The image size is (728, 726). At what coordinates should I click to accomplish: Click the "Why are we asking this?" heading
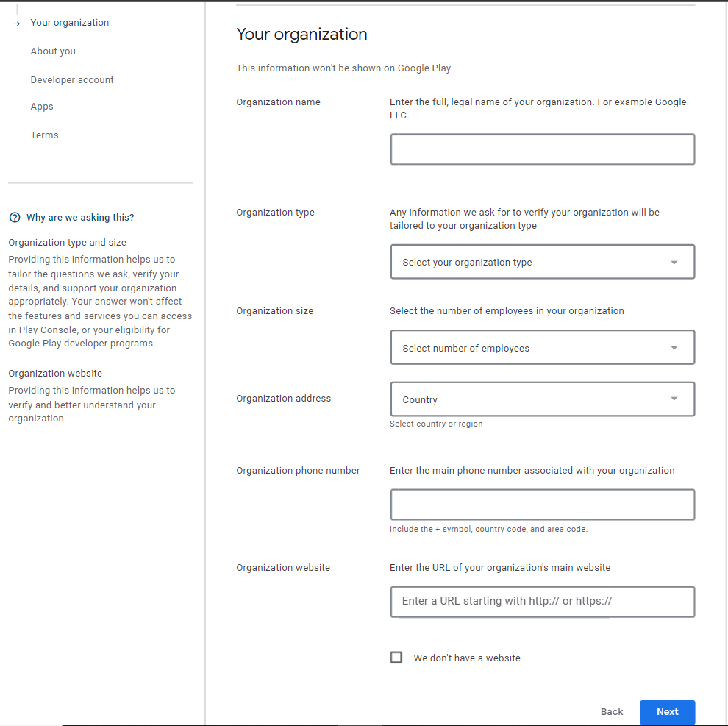coord(80,218)
